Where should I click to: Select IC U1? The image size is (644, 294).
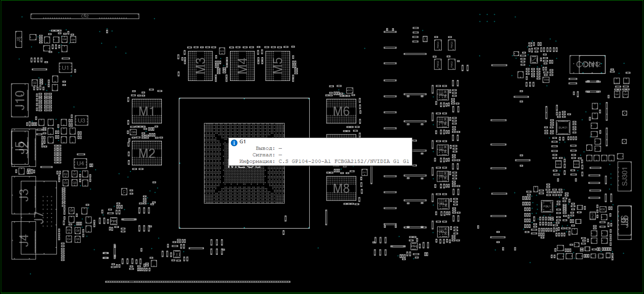tap(65, 68)
